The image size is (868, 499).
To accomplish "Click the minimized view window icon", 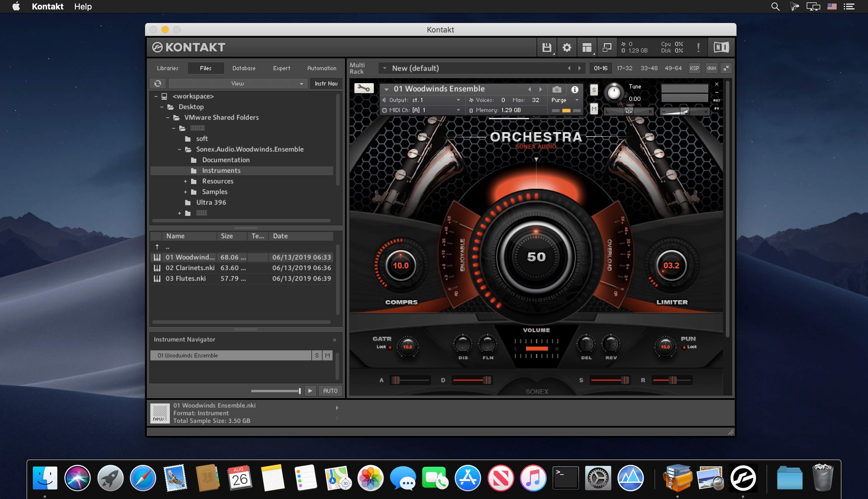I will pyautogui.click(x=607, y=47).
